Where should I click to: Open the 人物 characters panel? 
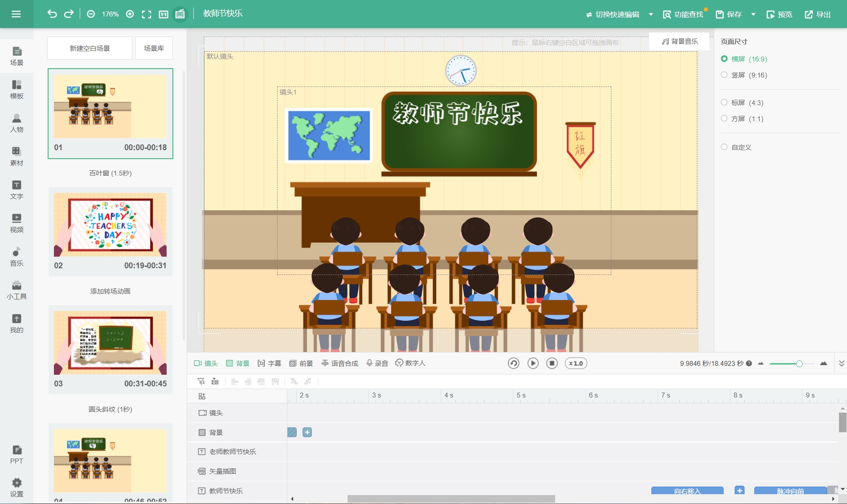(x=16, y=123)
